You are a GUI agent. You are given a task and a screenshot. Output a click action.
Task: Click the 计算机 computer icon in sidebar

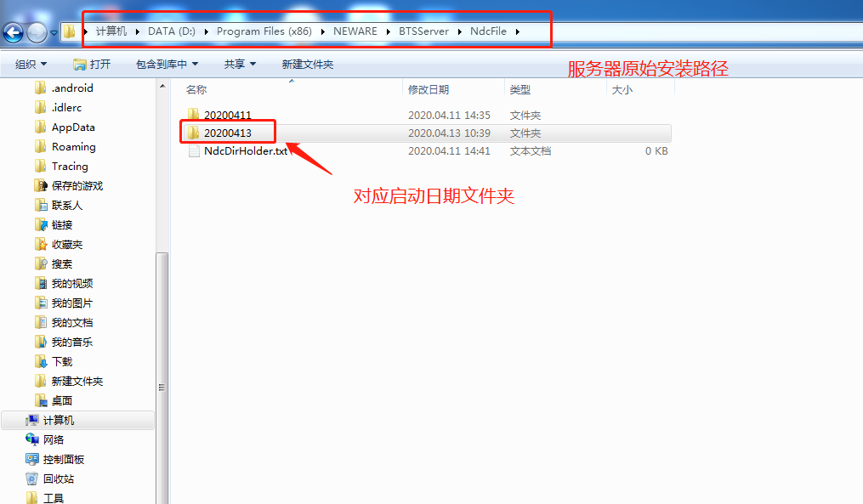pos(32,421)
